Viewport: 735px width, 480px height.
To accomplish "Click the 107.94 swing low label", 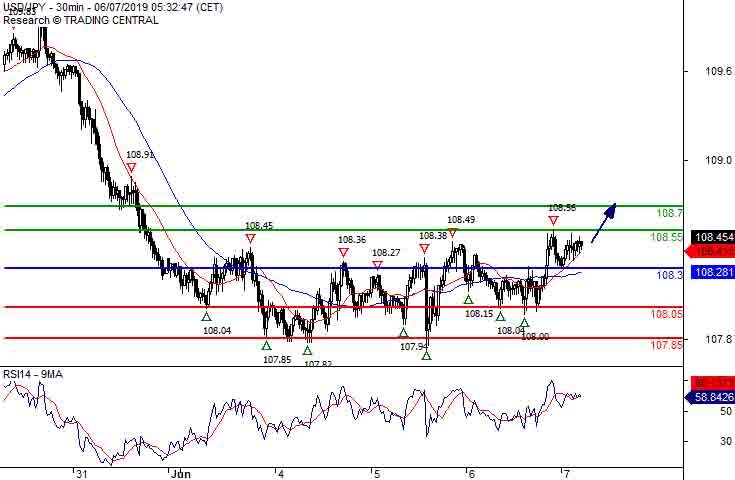I will click(x=414, y=347).
